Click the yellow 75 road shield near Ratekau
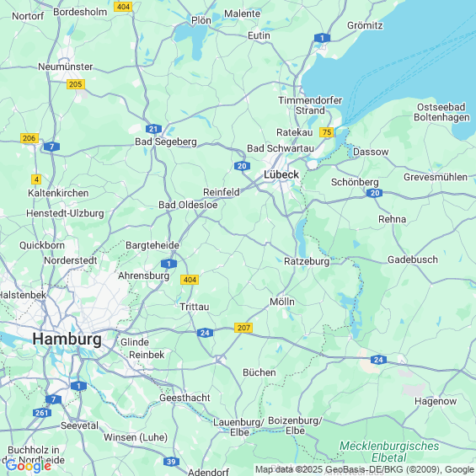The width and height of the screenshot is (476, 476). [327, 132]
